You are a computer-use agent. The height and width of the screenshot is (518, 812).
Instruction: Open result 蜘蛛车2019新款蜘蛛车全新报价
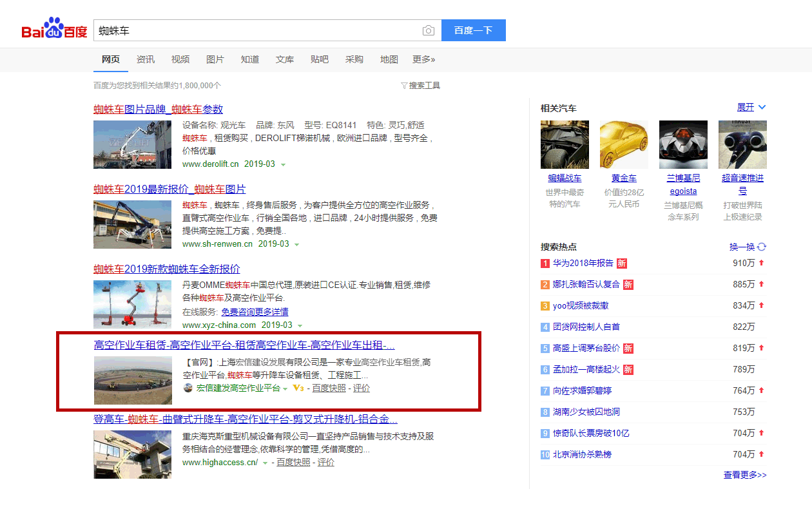point(166,269)
